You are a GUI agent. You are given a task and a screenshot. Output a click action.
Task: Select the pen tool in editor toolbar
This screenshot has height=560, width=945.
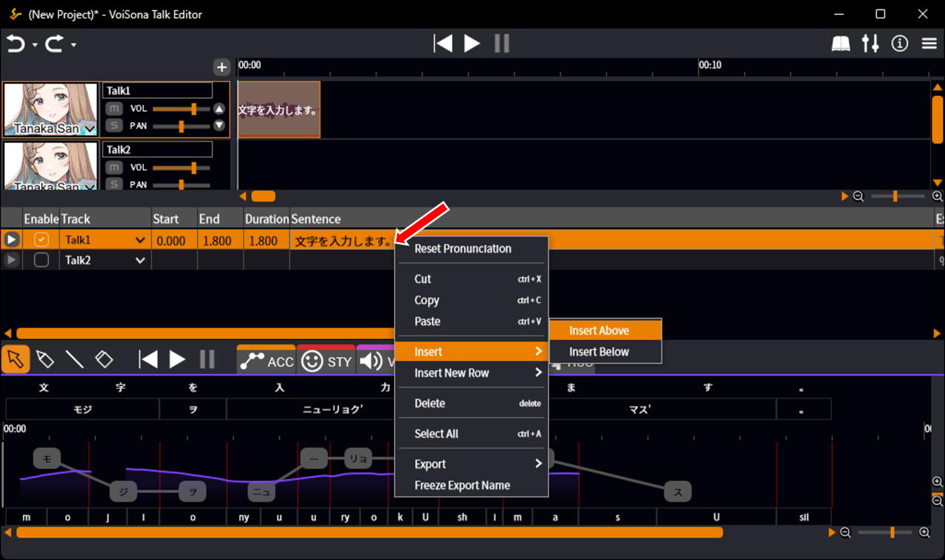click(x=45, y=359)
